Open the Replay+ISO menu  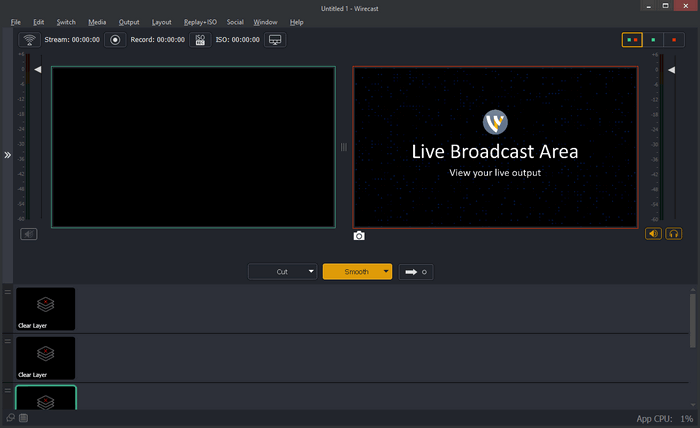click(x=200, y=21)
